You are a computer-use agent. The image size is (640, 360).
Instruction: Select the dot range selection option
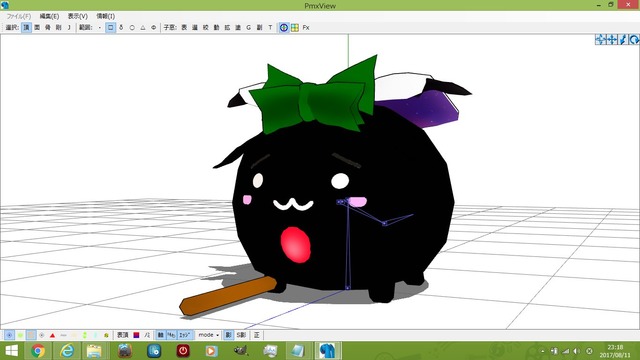pos(100,27)
